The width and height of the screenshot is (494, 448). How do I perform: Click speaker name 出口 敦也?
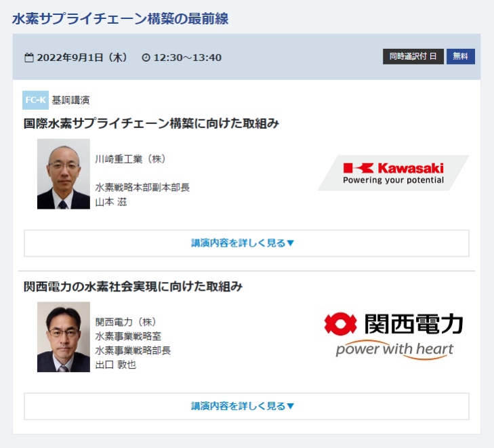click(116, 365)
